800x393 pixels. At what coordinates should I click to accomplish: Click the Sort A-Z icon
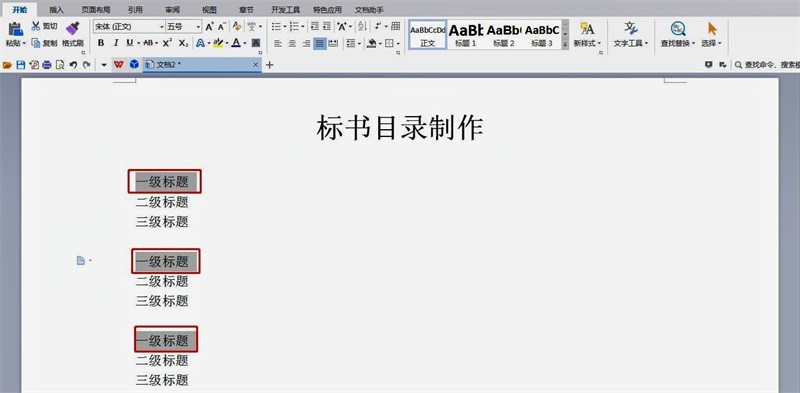(x=362, y=27)
